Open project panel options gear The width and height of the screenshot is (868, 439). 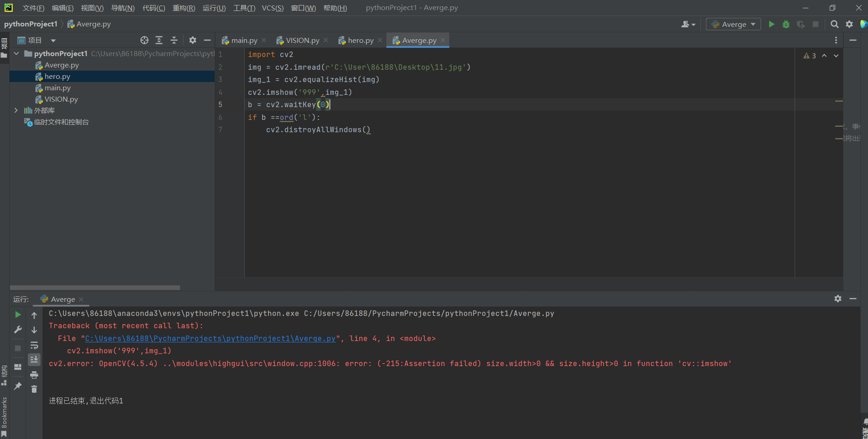point(193,40)
